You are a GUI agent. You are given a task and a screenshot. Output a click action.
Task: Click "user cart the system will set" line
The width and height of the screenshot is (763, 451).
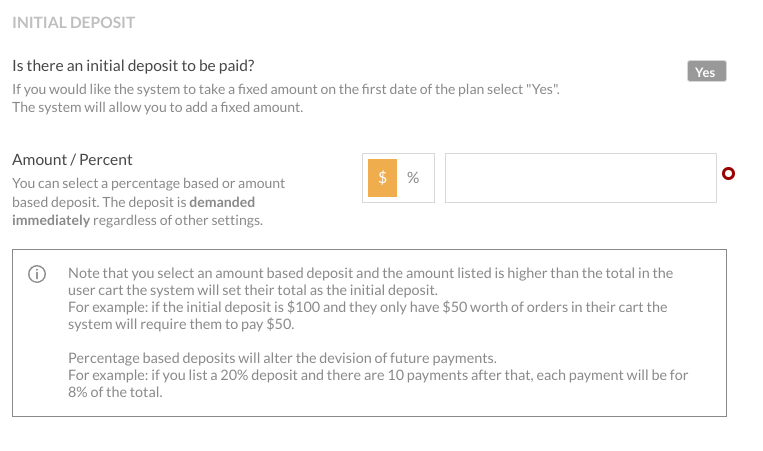point(253,290)
